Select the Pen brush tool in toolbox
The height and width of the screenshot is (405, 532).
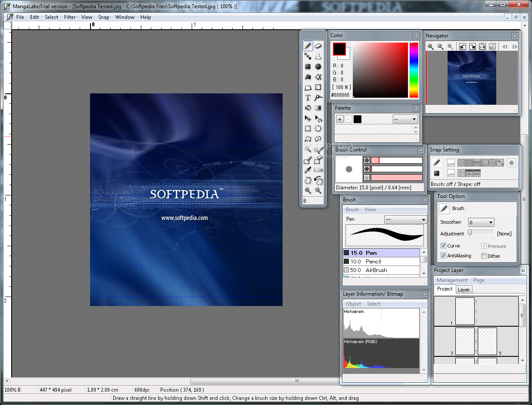[308, 46]
